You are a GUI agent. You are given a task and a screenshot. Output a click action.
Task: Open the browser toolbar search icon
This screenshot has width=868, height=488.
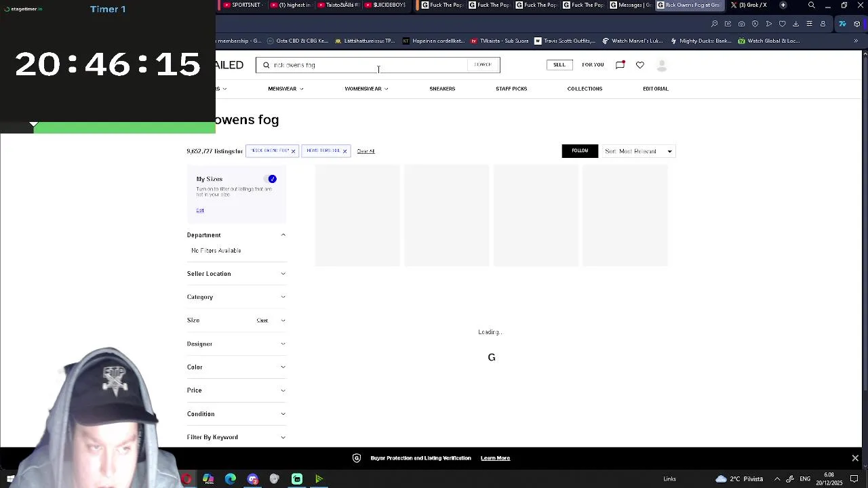(714, 24)
